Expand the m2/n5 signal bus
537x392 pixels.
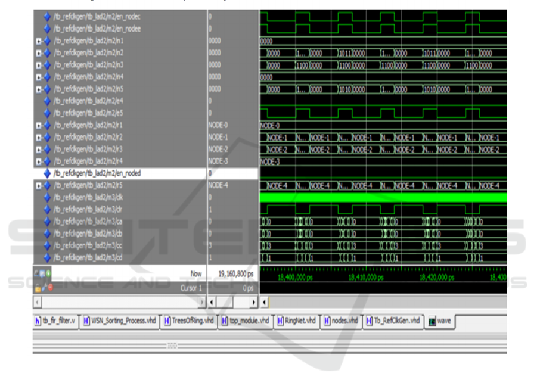(38, 89)
